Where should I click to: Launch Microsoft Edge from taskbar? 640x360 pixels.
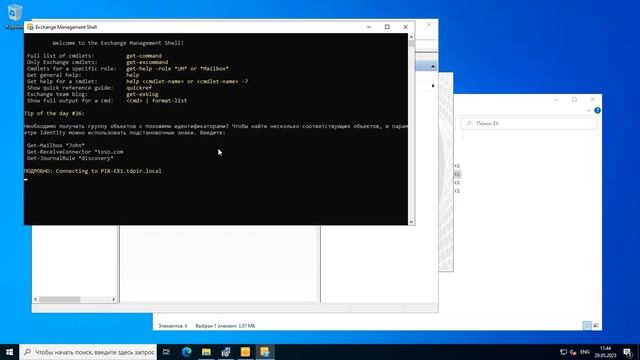tap(187, 352)
